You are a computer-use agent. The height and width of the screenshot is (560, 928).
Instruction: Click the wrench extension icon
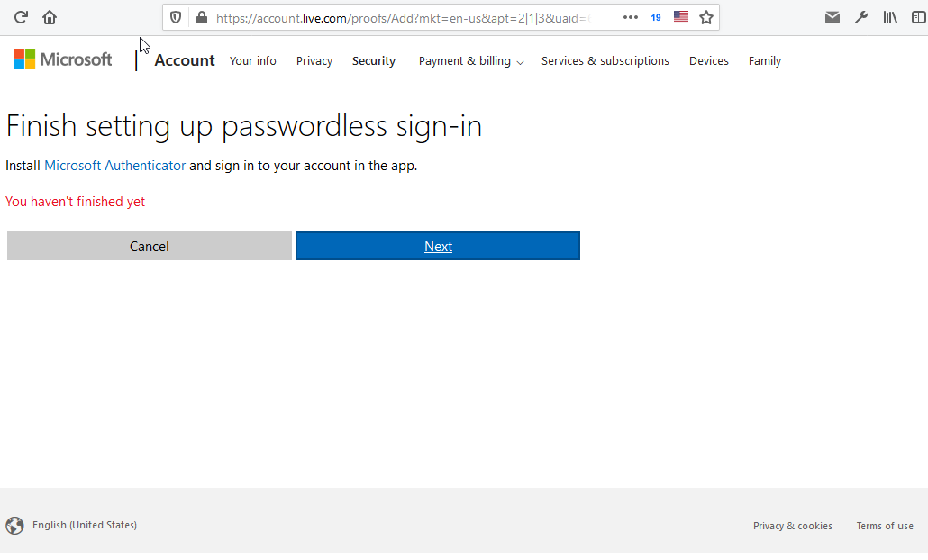(x=860, y=15)
